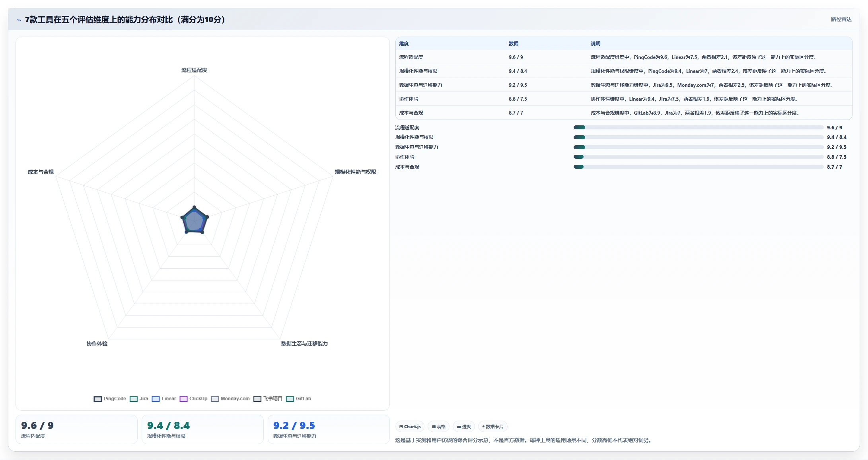The height and width of the screenshot is (460, 868).
Task: Click radar axis label 成本与合规
Action: [41, 172]
